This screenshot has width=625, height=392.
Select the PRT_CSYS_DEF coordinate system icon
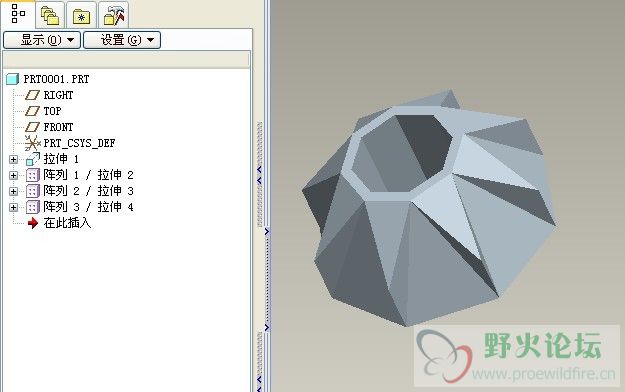(x=33, y=143)
